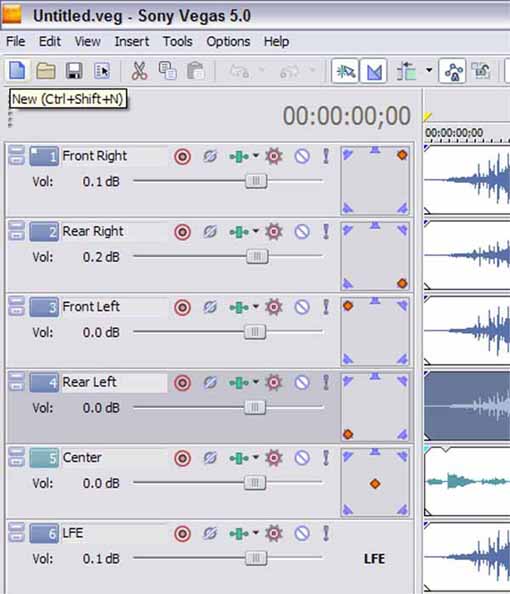The image size is (510, 594).
Task: Open the toolbar dropdown arrow beside ripple edit
Action: point(429,70)
